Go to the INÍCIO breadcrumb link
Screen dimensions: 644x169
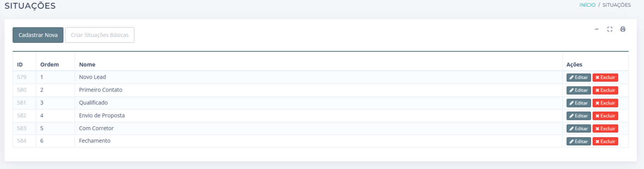[587, 5]
